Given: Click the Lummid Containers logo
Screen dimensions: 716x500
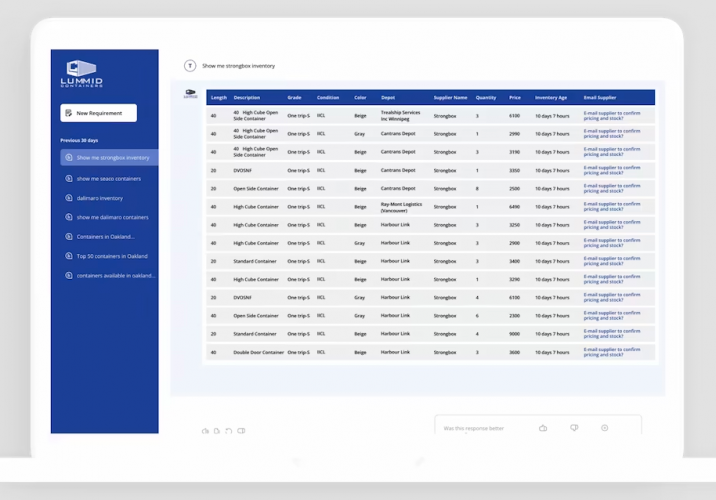Looking at the screenshot, I should [82, 74].
